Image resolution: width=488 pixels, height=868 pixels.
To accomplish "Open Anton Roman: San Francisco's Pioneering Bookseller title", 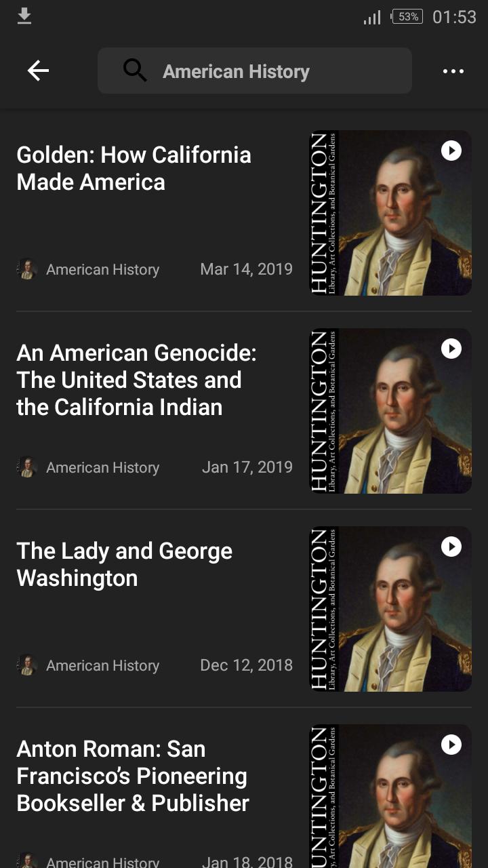I will click(133, 776).
